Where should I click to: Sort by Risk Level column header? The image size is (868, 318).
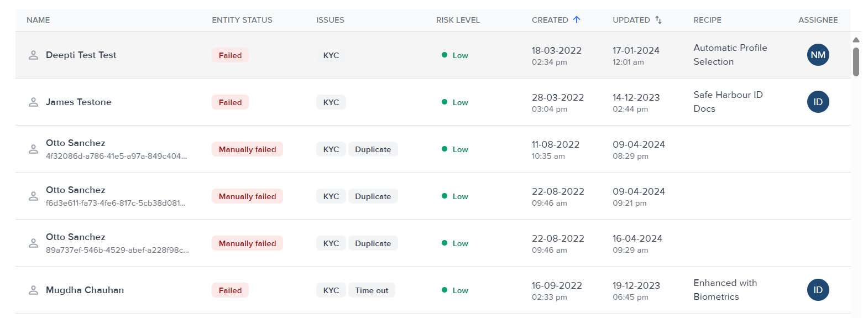(x=457, y=20)
